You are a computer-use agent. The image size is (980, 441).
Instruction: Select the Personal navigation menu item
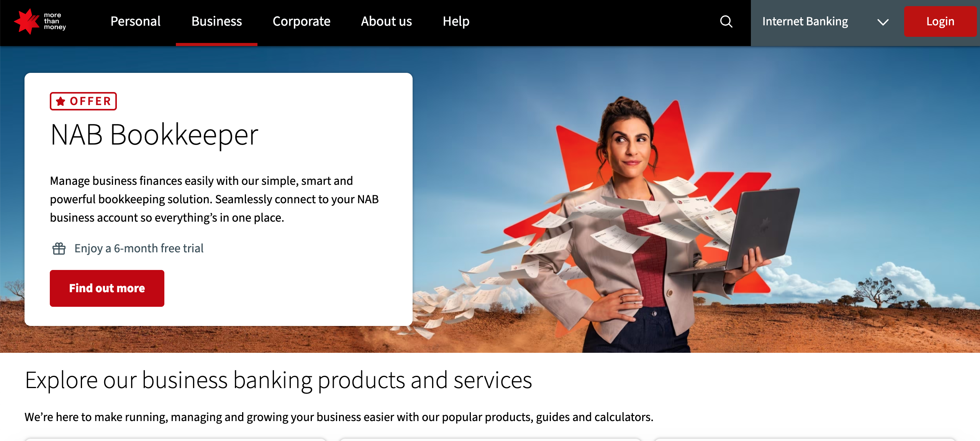click(x=135, y=21)
